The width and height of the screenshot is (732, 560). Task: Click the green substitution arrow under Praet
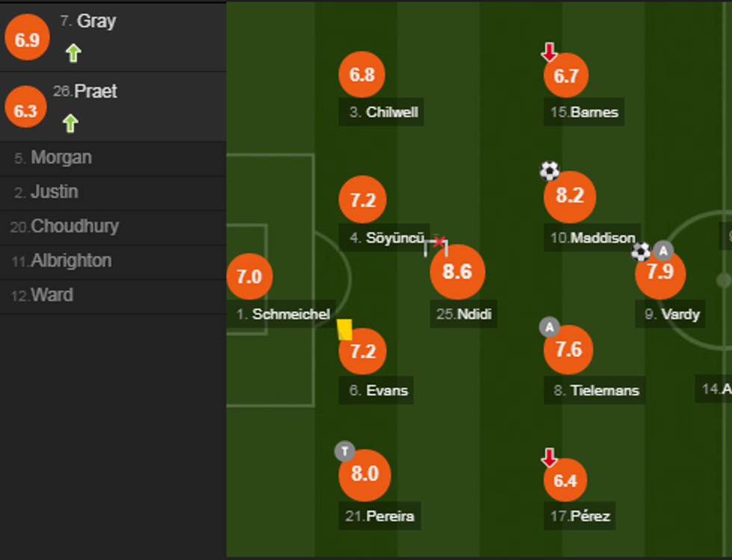pos(70,122)
